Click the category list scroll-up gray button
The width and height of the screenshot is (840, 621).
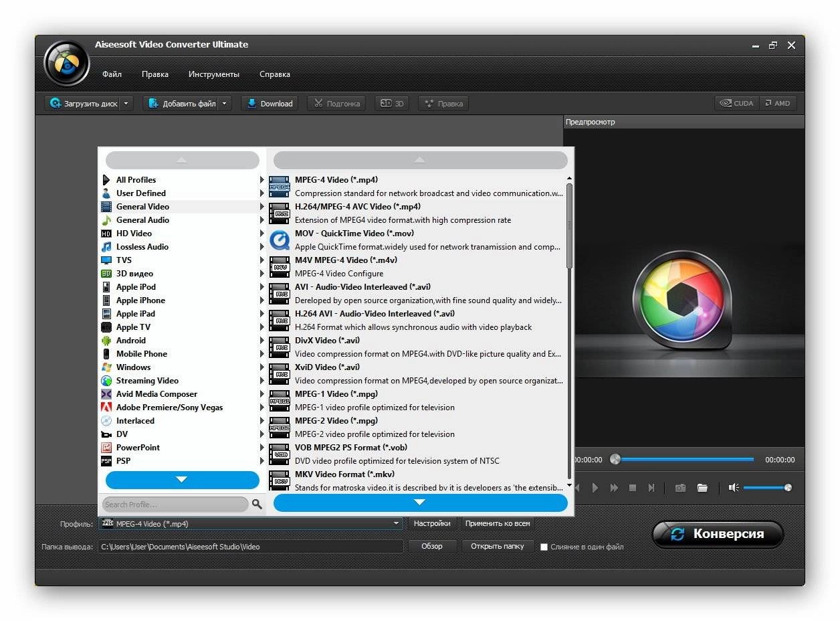click(182, 160)
